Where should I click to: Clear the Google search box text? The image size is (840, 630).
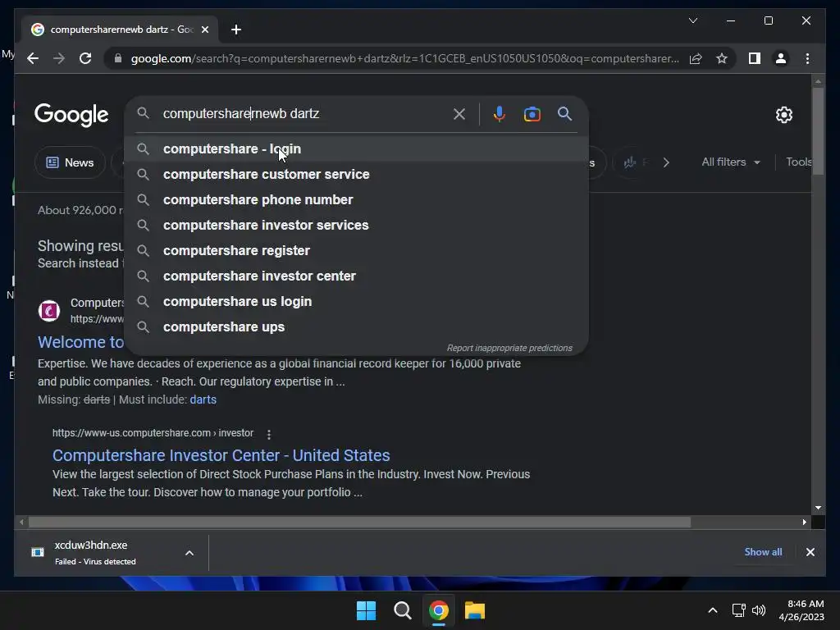click(x=459, y=113)
